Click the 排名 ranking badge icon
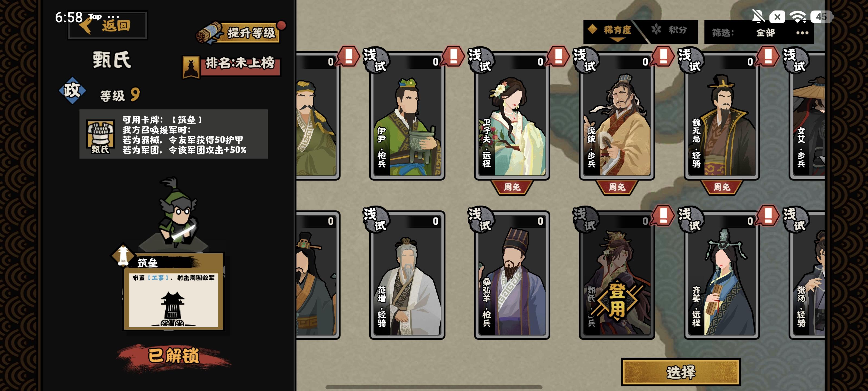This screenshot has width=868, height=391. click(191, 67)
